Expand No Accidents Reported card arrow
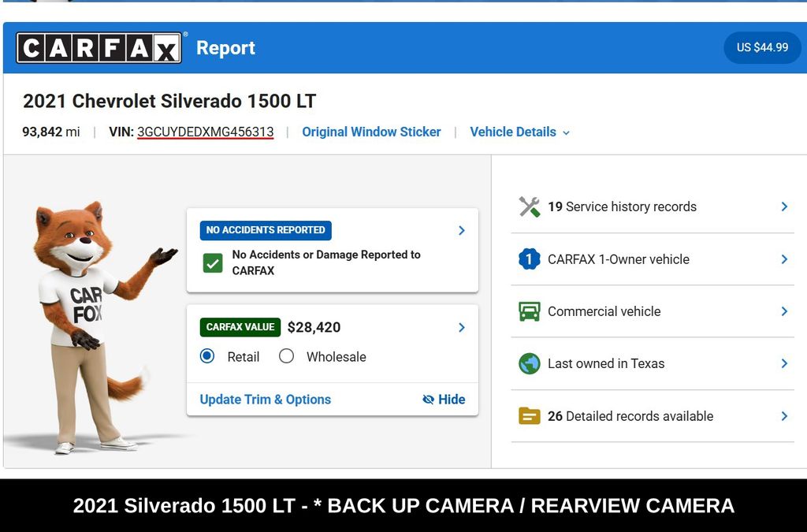Screen dimensions: 807x532 click(x=461, y=230)
